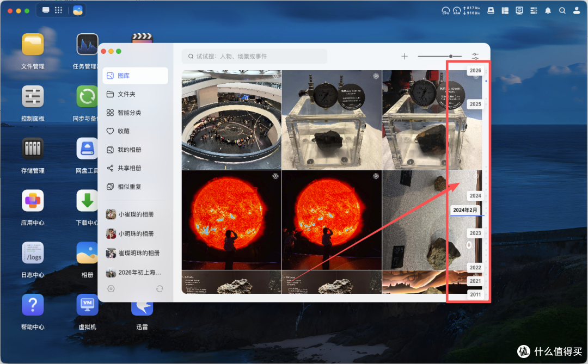Open the 存储管理 storage manager icon
This screenshot has height=364, width=588.
[x=33, y=149]
